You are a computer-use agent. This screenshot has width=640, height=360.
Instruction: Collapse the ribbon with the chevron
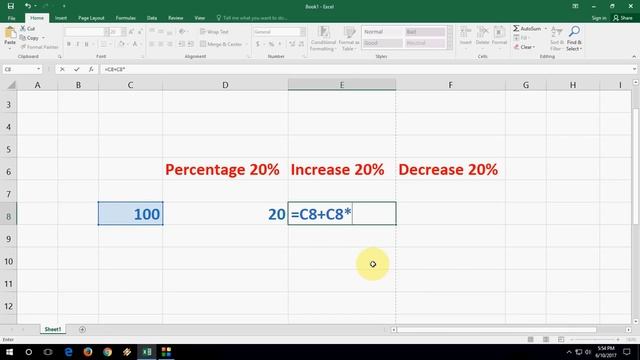(634, 56)
